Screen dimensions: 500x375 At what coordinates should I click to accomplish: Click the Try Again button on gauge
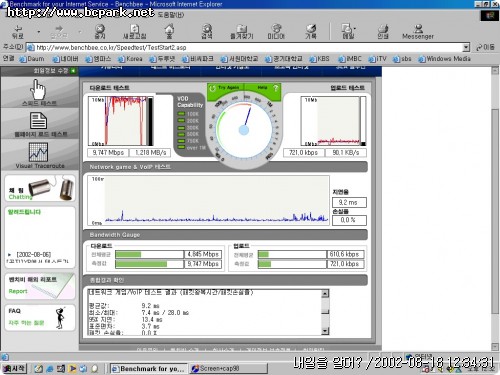click(225, 88)
